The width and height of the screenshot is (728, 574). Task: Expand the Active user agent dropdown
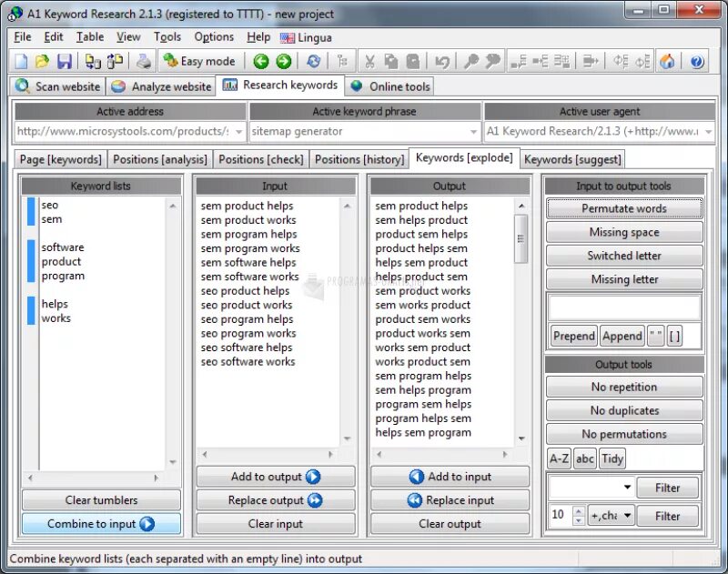tap(709, 132)
